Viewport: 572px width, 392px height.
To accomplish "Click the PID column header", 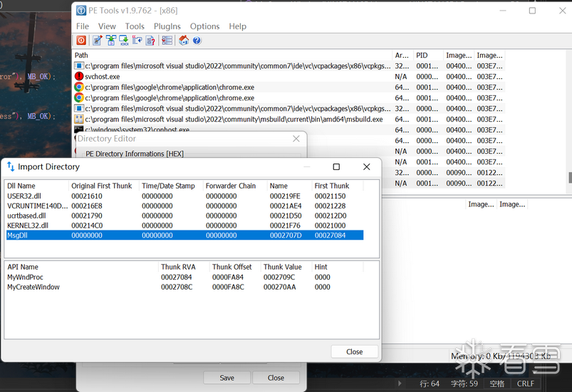I will point(429,55).
